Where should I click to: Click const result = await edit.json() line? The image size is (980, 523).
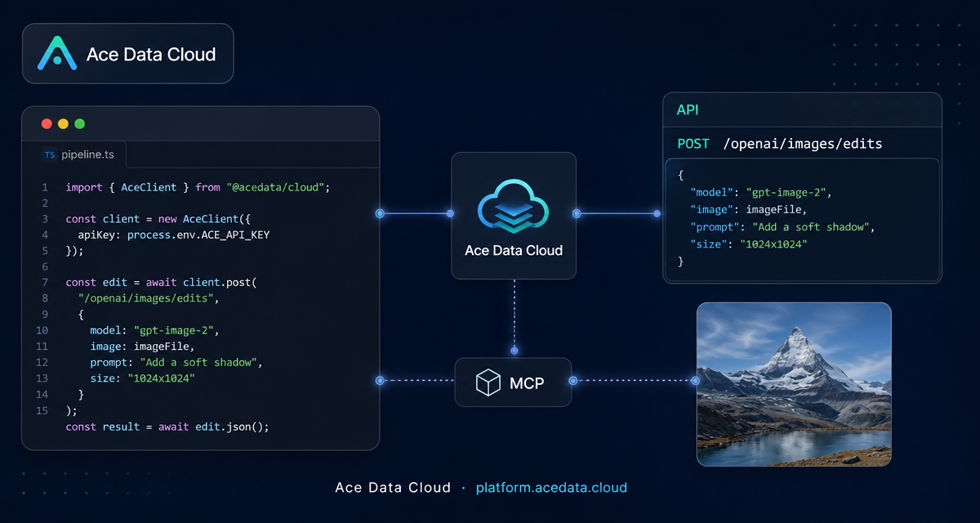point(167,427)
